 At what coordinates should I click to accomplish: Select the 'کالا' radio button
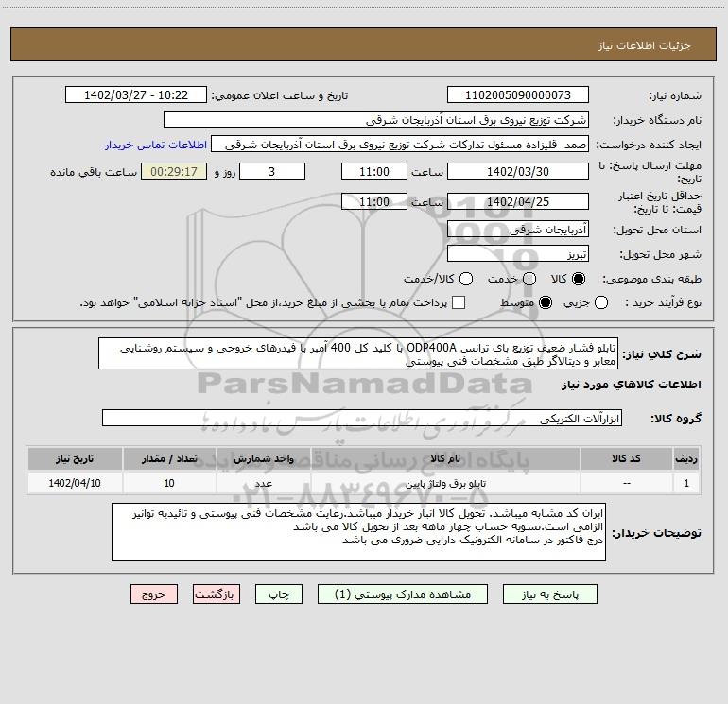[x=579, y=279]
